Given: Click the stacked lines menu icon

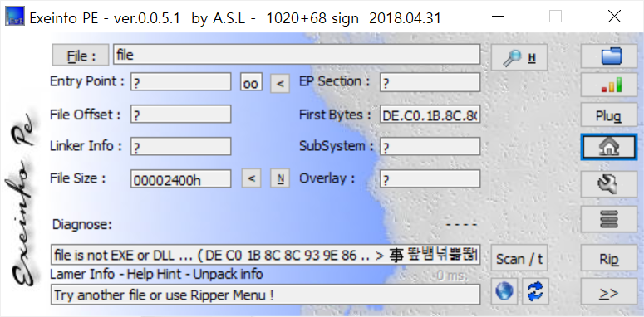Looking at the screenshot, I should [608, 219].
